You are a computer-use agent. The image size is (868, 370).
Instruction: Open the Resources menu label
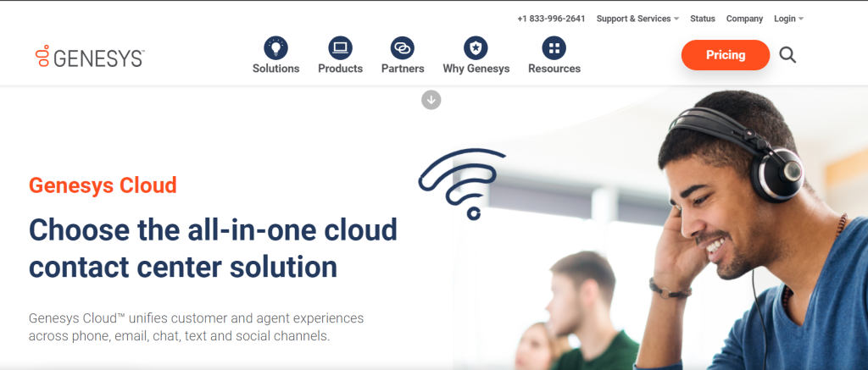pos(554,69)
